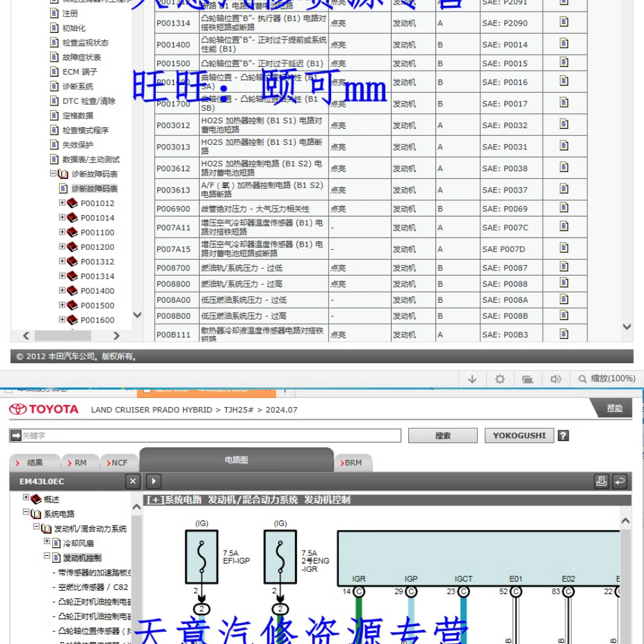Click the Toyota logo
This screenshot has height=644, width=644.
coord(44,409)
